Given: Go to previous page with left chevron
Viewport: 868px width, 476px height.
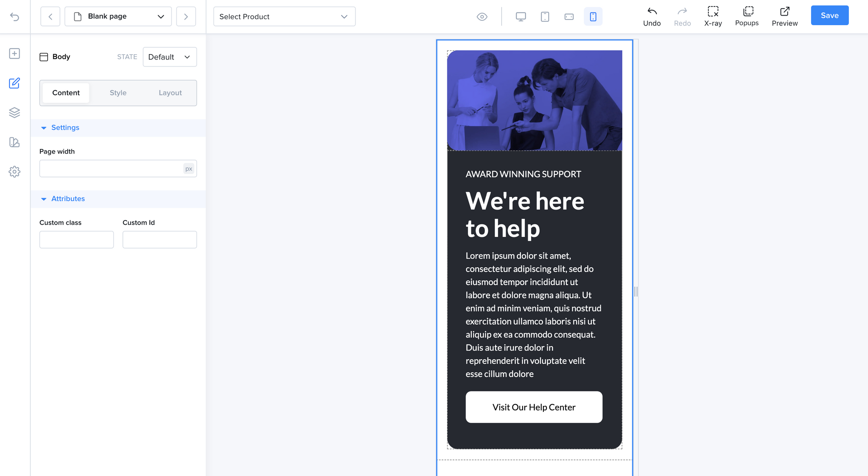Looking at the screenshot, I should [50, 16].
